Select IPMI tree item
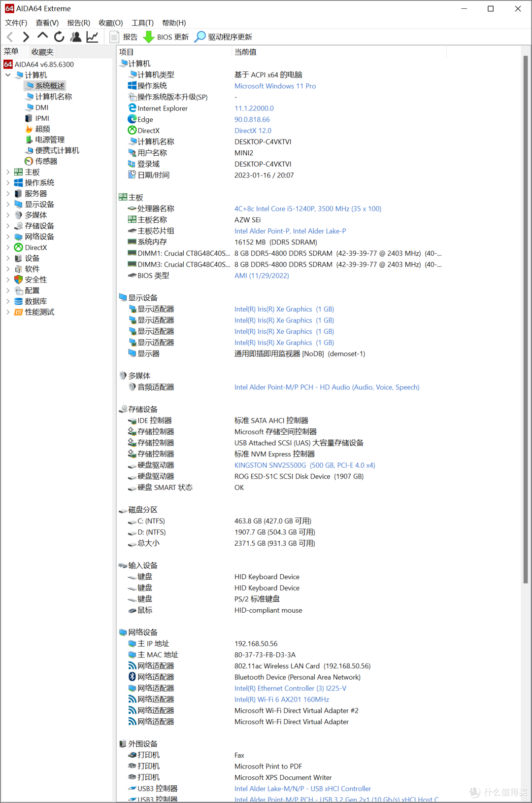Viewport: 532px width, 803px height. (x=37, y=118)
